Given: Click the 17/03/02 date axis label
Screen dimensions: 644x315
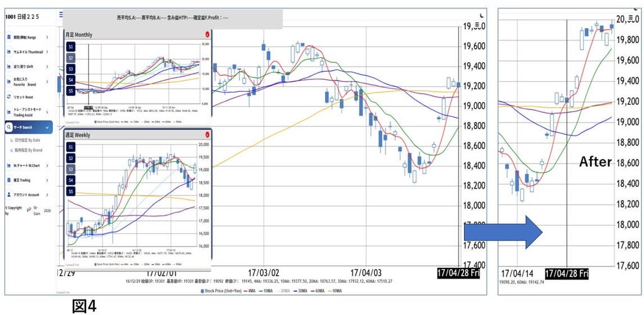Looking at the screenshot, I should [x=264, y=273].
